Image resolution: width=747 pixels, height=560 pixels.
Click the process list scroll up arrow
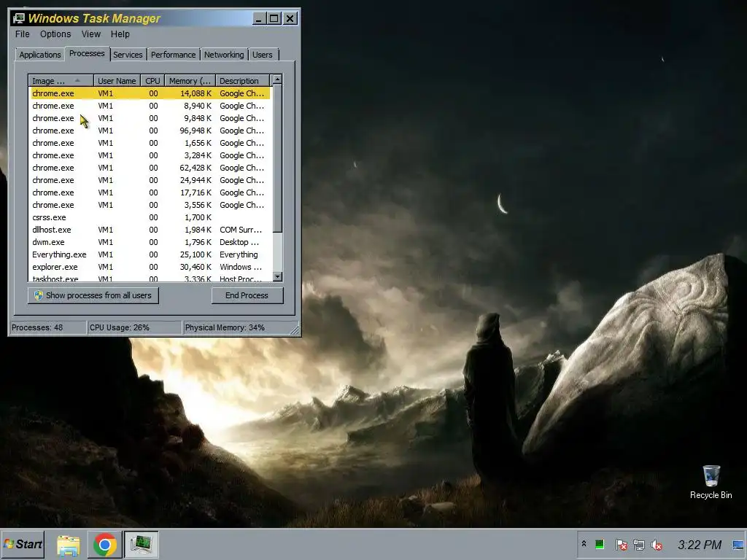[278, 79]
